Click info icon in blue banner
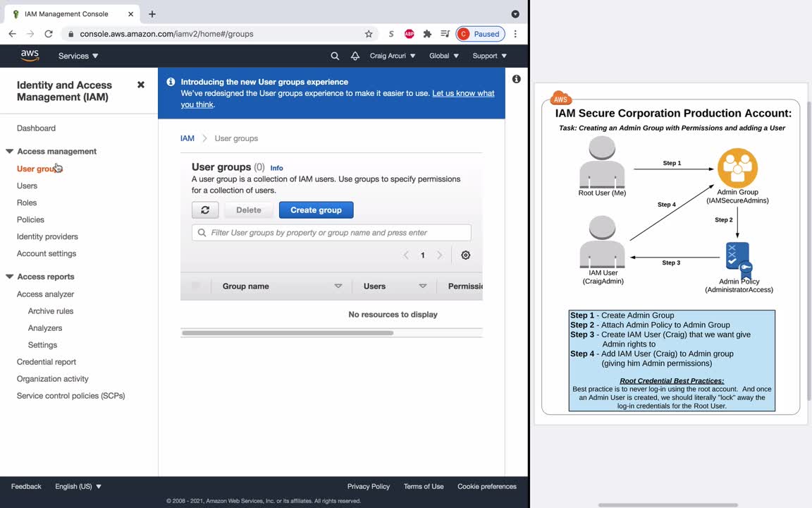Viewport: 812px width, 508px height. (x=171, y=82)
